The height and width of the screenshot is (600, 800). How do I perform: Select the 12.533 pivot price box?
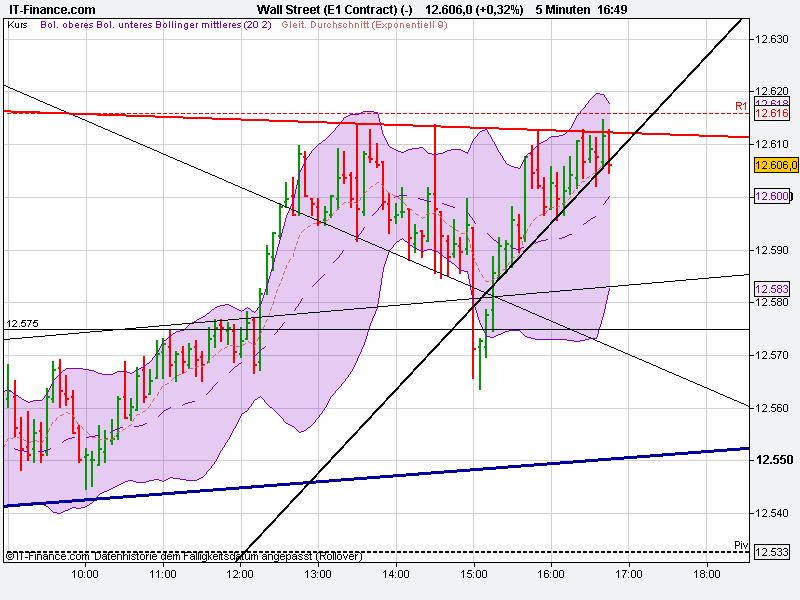[x=772, y=553]
